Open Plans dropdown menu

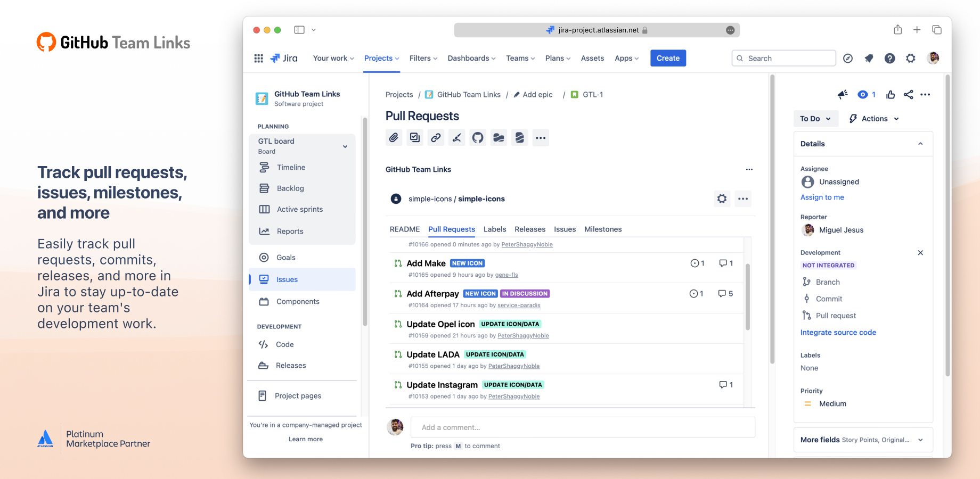coord(558,59)
